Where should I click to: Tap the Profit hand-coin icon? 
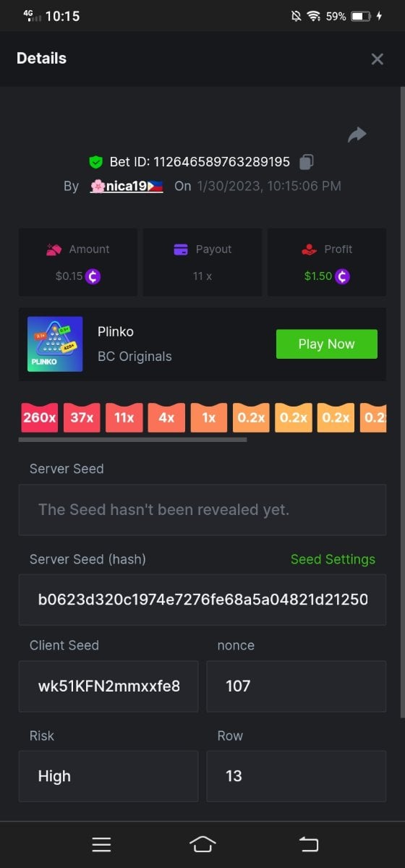(310, 250)
